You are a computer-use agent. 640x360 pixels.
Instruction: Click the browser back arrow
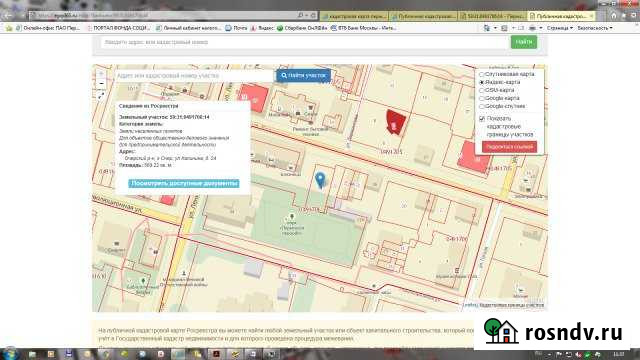click(x=8, y=16)
